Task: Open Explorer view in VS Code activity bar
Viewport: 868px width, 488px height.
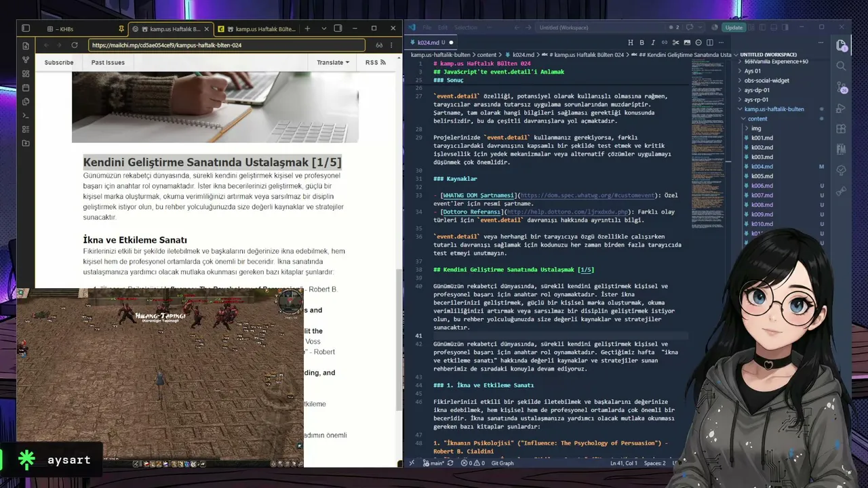Action: (842, 45)
